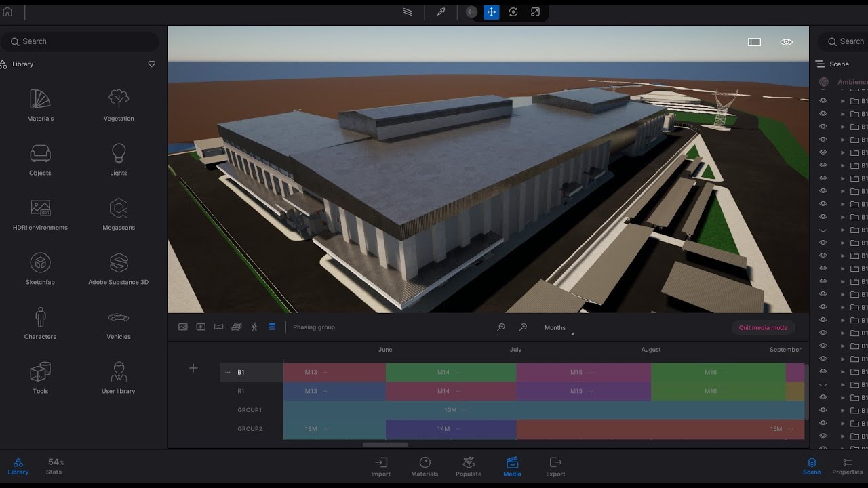Open the Sketchfab library category
Screen dimensions: 868x488
click(40, 269)
